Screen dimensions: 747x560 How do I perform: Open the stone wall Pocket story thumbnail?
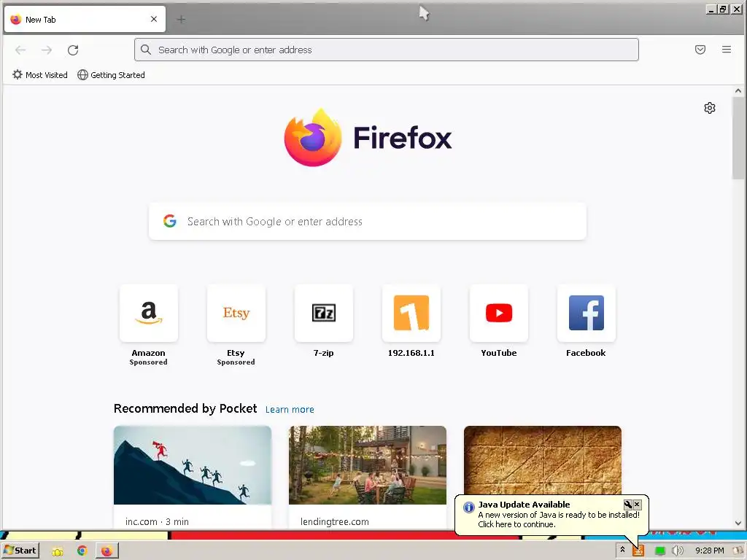pos(543,461)
